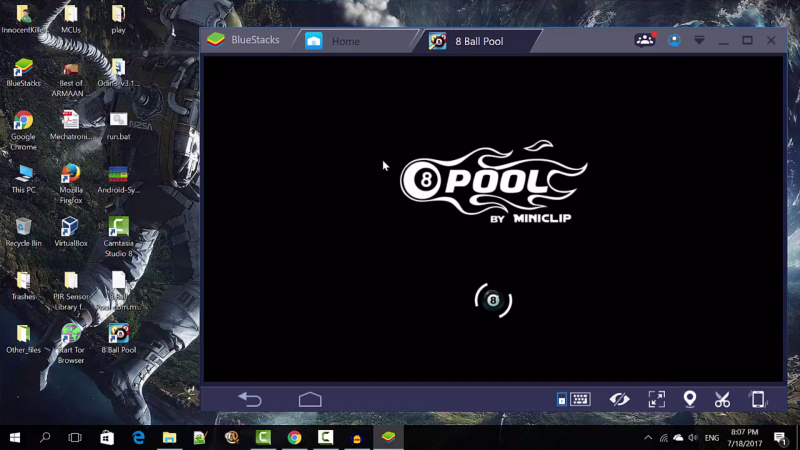Open the play desktop folder
The height and width of the screenshot is (450, 800).
coord(118,19)
